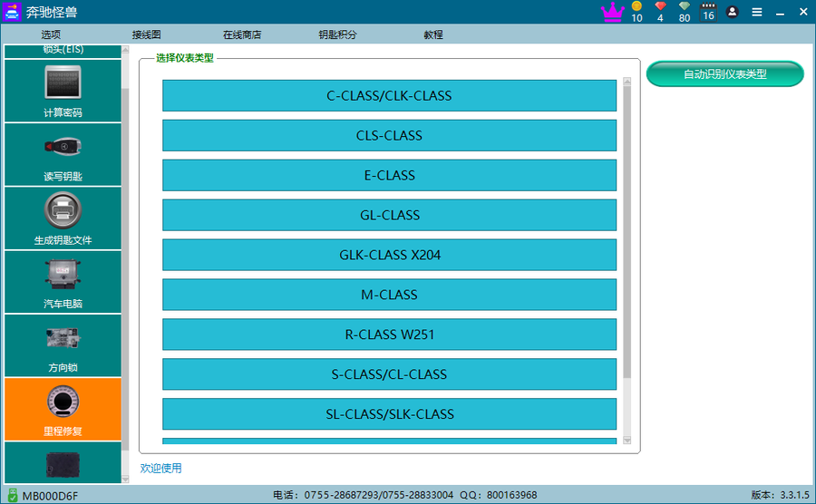Select GLK-CLASS X204 from the list
The image size is (816, 504).
(x=389, y=255)
